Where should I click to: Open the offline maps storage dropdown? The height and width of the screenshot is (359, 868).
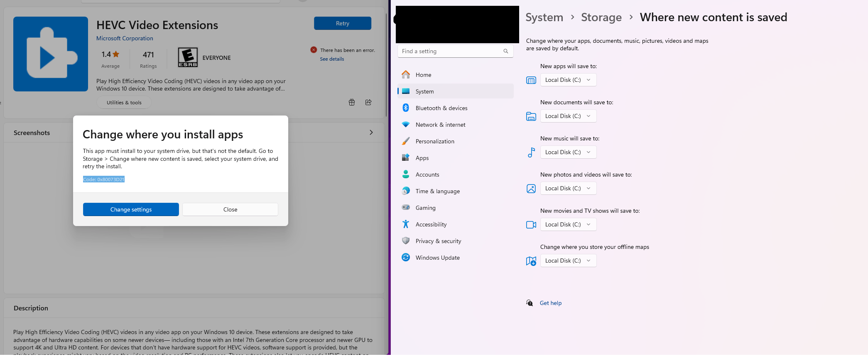pos(568,261)
